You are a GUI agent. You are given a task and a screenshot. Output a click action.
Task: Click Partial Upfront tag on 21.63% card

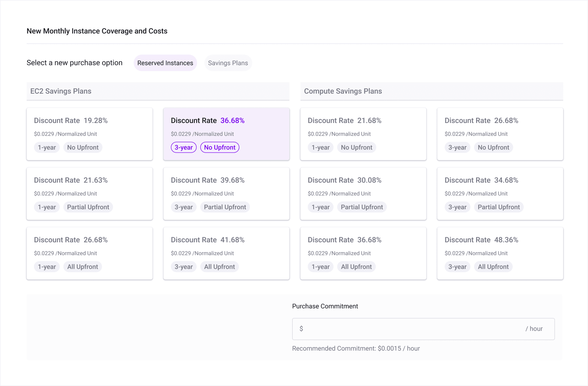pos(88,207)
